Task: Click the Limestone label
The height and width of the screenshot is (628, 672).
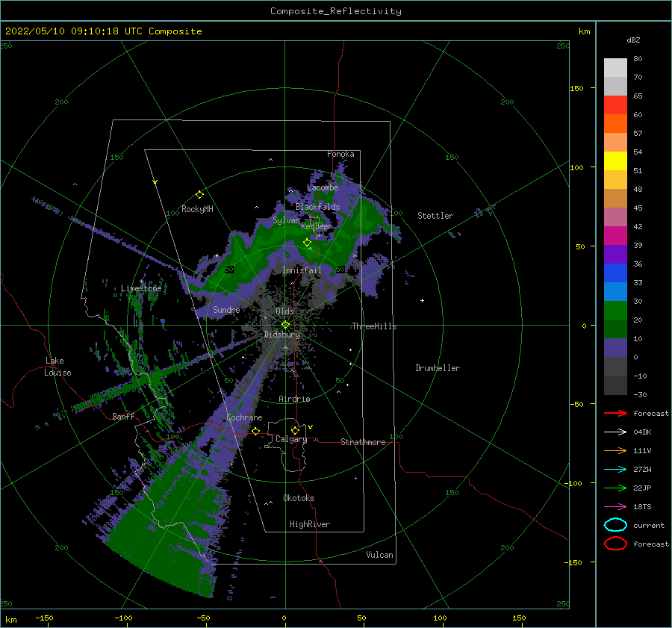Action: pyautogui.click(x=141, y=288)
